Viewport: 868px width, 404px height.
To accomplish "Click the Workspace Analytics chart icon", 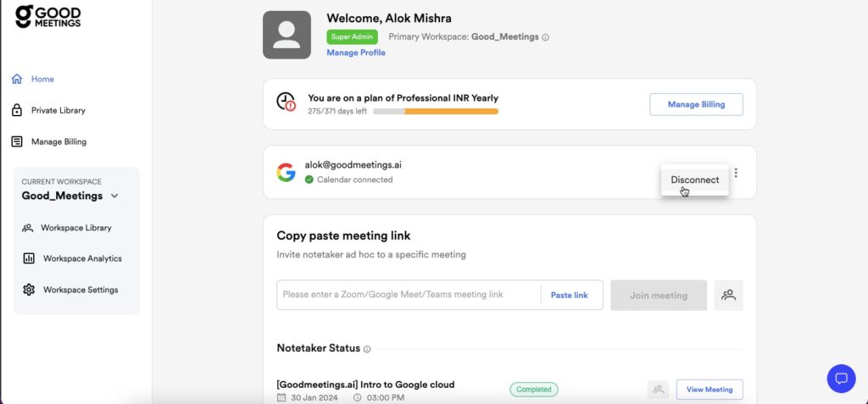I will pyautogui.click(x=28, y=258).
